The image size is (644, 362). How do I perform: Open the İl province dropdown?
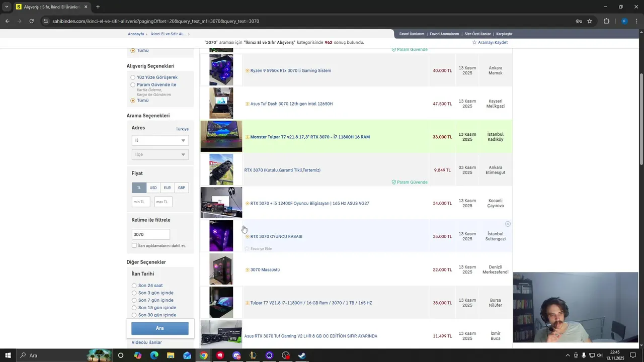coord(160,140)
